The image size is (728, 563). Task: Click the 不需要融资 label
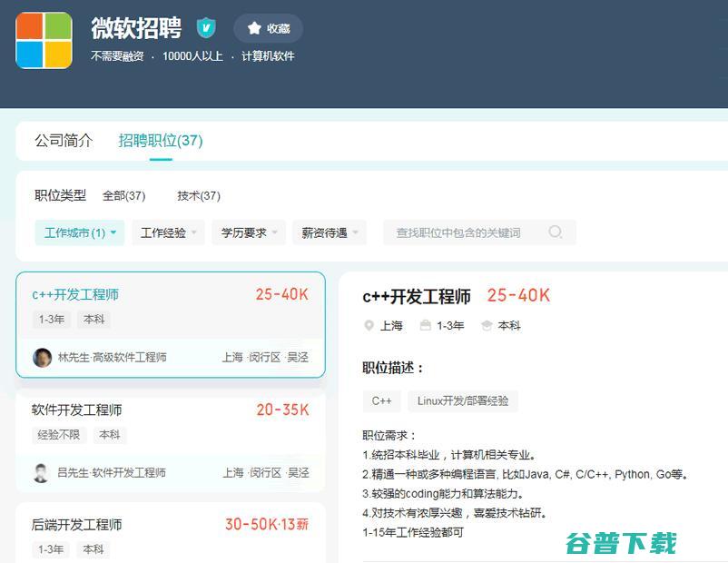(x=117, y=56)
